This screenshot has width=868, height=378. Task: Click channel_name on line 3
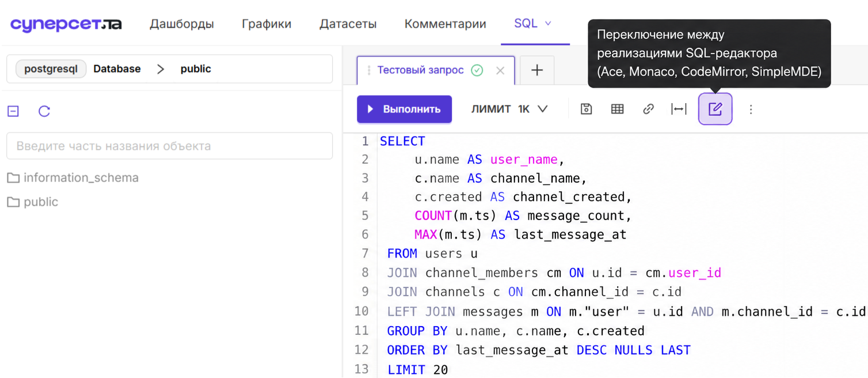[x=535, y=179]
